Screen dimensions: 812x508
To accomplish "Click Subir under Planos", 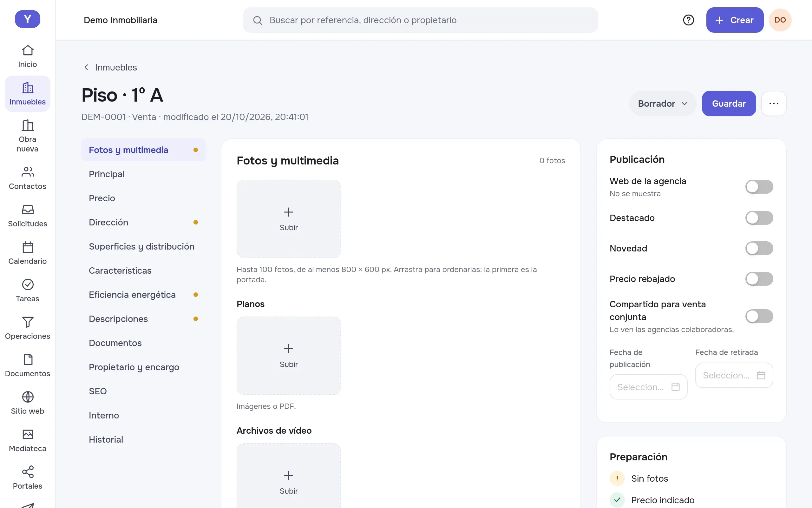I will pos(289,356).
